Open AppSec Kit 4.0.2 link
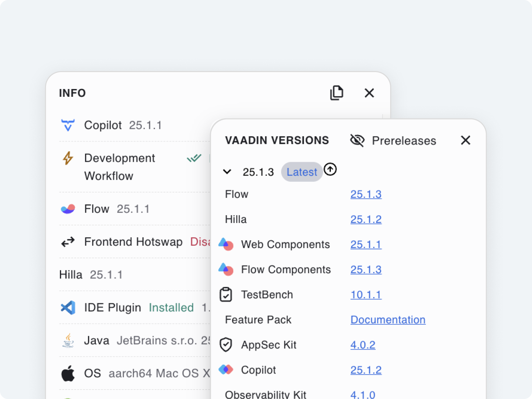Viewport: 532px width, 399px height. coord(363,345)
